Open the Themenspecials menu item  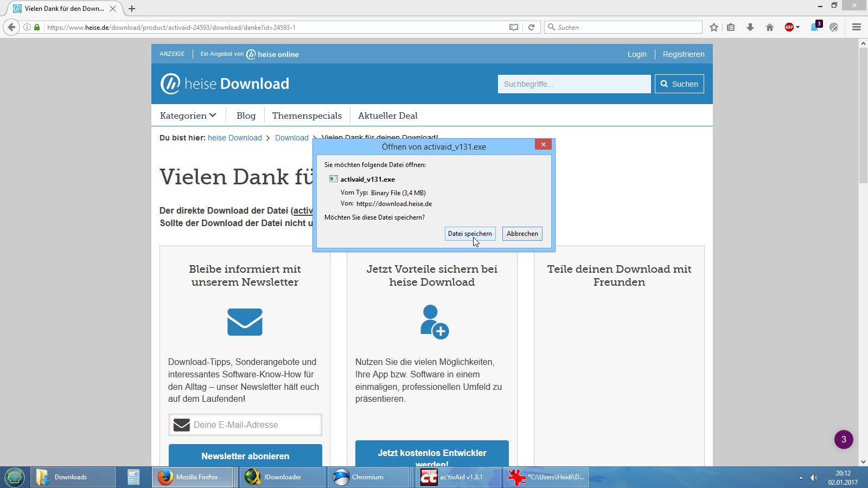(307, 115)
